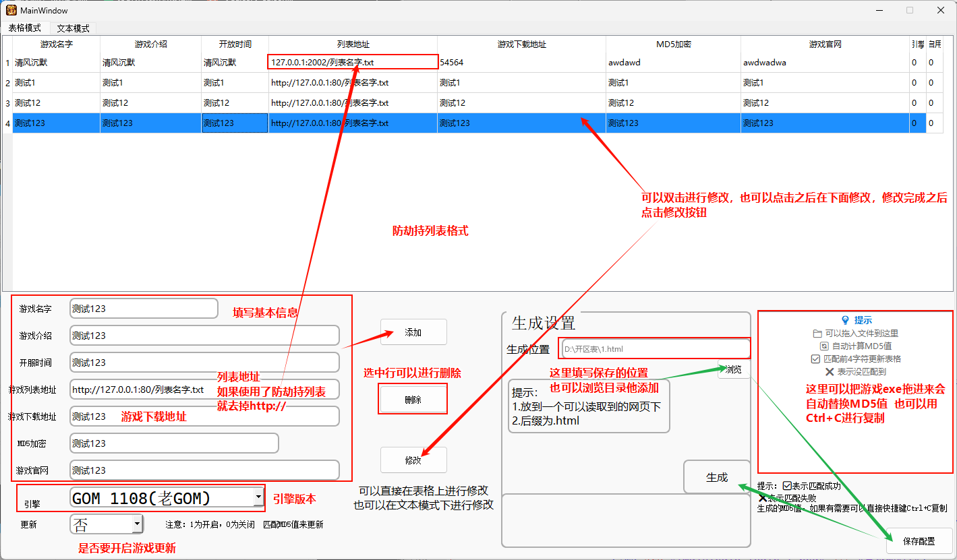957x560 pixels.
Task: Select row header number 2
Action: (7, 83)
